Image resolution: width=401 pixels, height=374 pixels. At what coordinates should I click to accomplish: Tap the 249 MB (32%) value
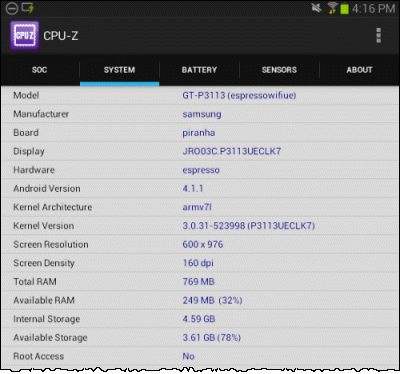(x=212, y=301)
